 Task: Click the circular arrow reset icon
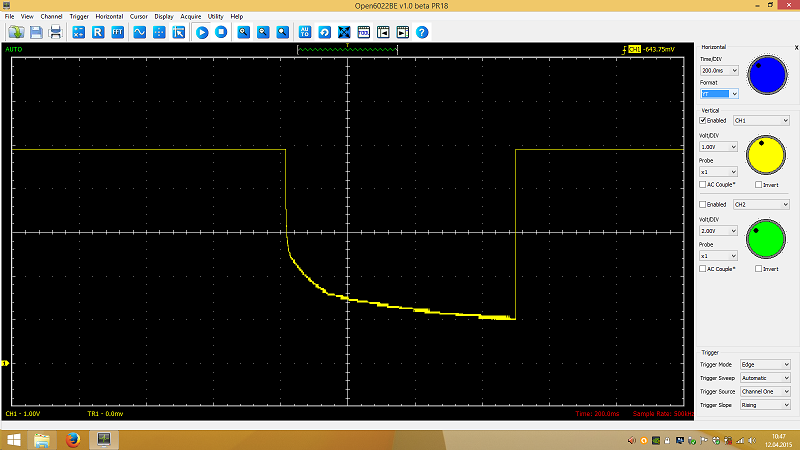point(324,32)
